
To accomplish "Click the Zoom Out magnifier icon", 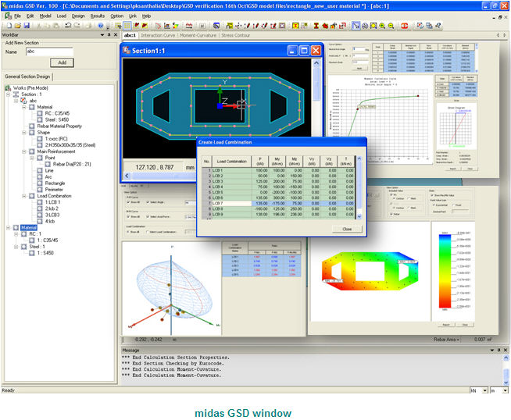I will coord(391,26).
